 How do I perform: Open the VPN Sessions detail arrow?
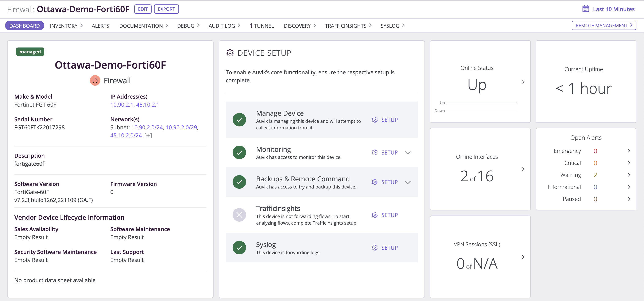(x=523, y=257)
